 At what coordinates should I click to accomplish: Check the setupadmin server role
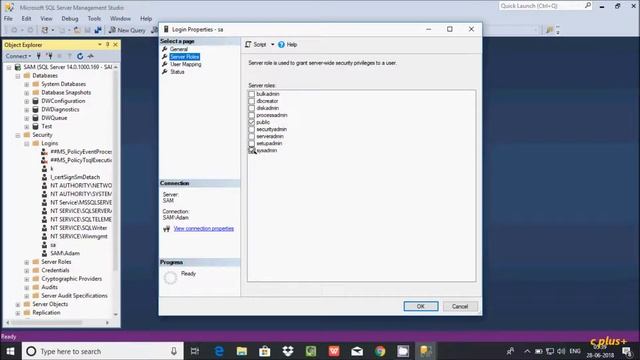pyautogui.click(x=251, y=143)
